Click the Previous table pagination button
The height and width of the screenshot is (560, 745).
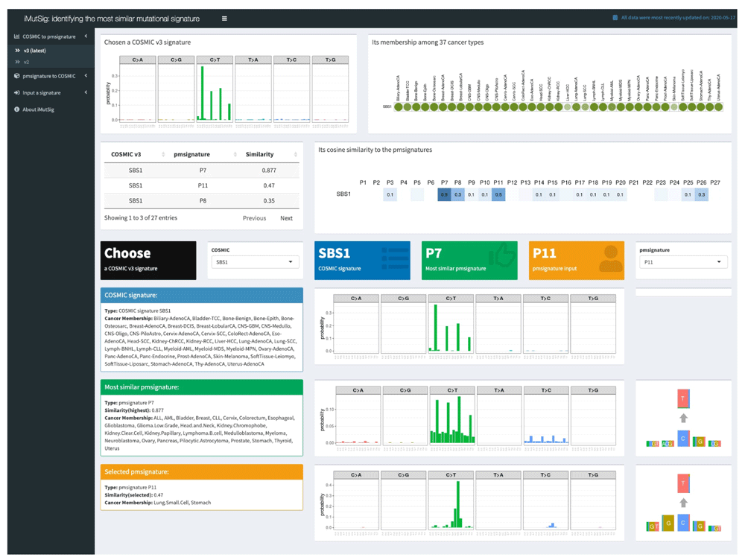(254, 218)
